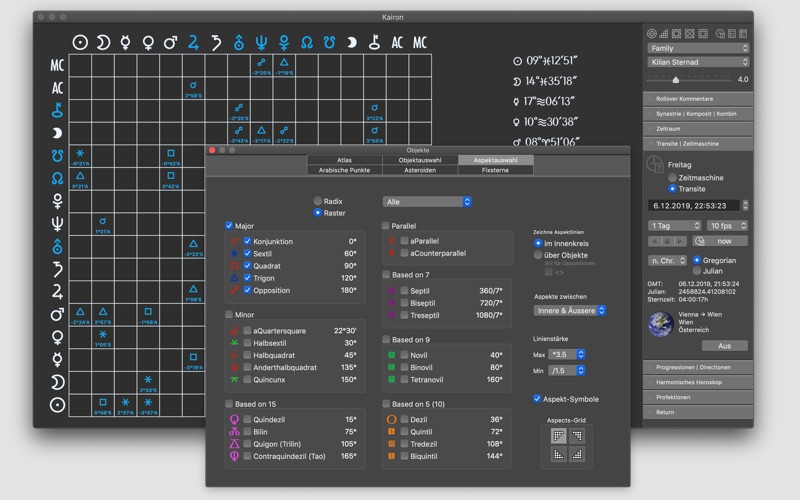Click the Neptune trident symbol in header row
The image size is (800, 500).
[261, 42]
